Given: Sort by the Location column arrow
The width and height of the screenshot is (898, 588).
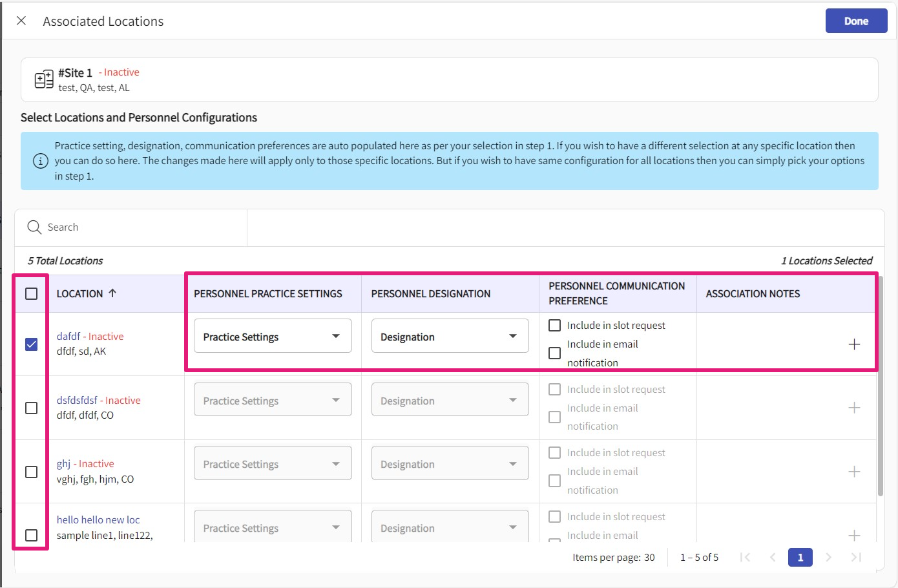Looking at the screenshot, I should pos(112,293).
